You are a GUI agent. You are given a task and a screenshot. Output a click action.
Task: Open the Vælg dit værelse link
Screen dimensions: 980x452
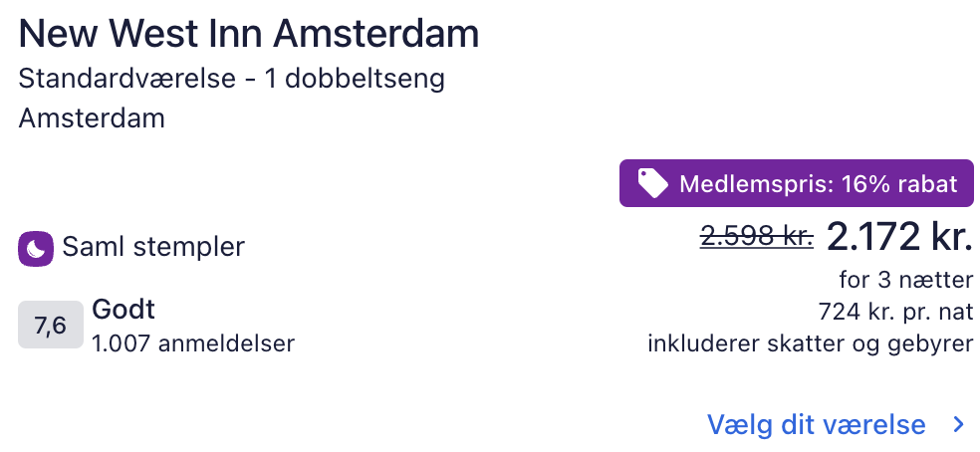click(816, 425)
